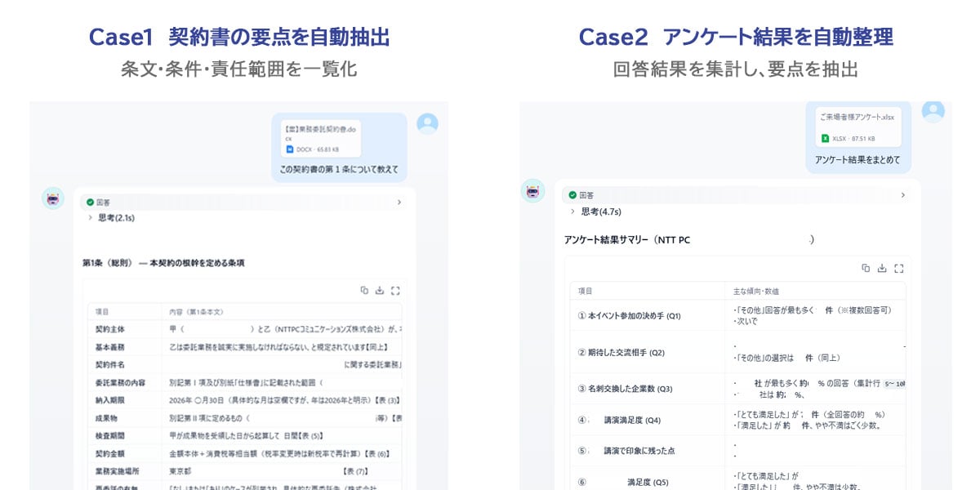Viewport: 980px width, 490px height.
Task: Download the Case1 contract table
Action: 380,290
